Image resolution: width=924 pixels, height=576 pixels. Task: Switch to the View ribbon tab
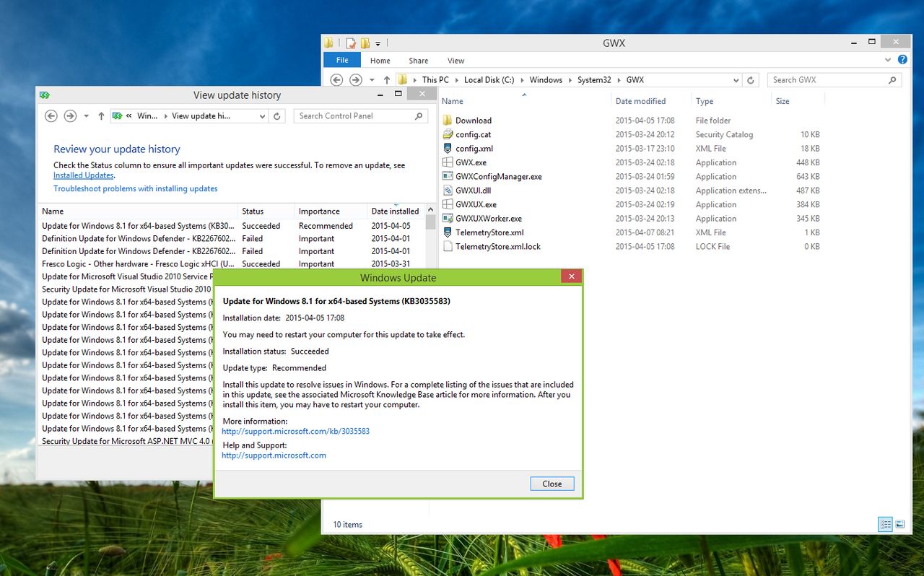[x=456, y=61]
